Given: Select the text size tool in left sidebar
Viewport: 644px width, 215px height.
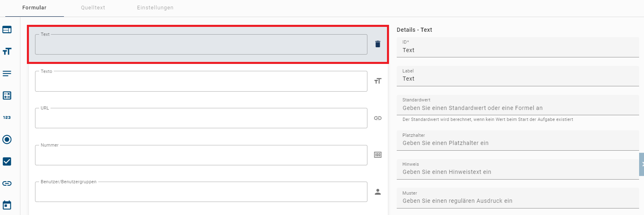Looking at the screenshot, I should tap(7, 51).
